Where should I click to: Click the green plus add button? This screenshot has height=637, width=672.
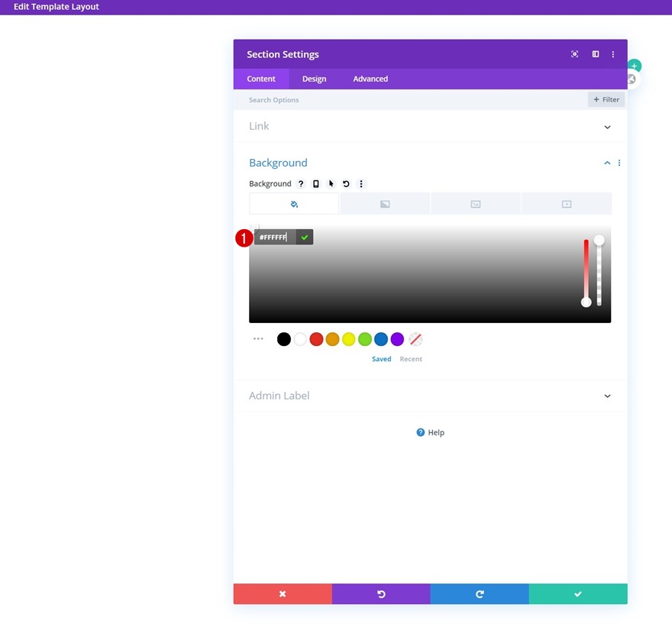point(635,66)
